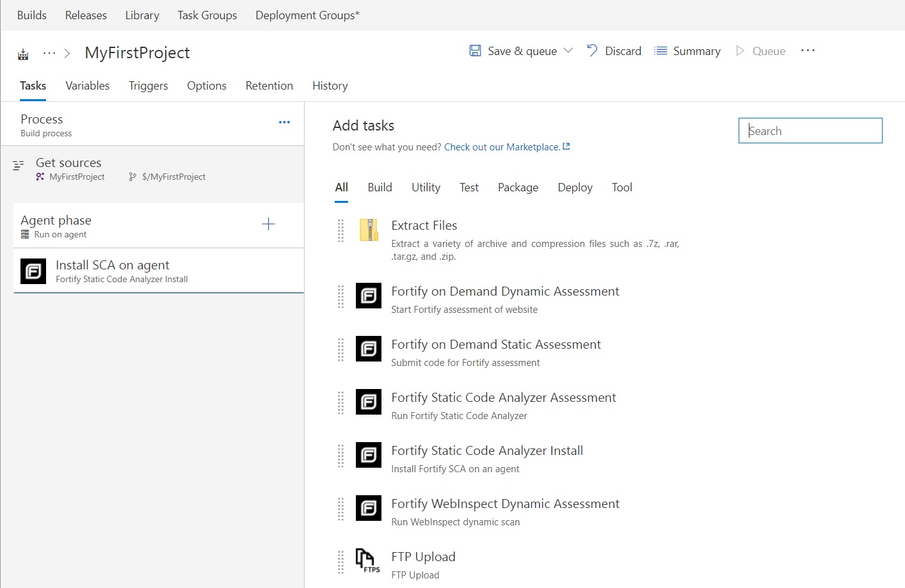Click the Queue play icon
Image resolution: width=905 pixels, height=588 pixels.
tap(741, 51)
